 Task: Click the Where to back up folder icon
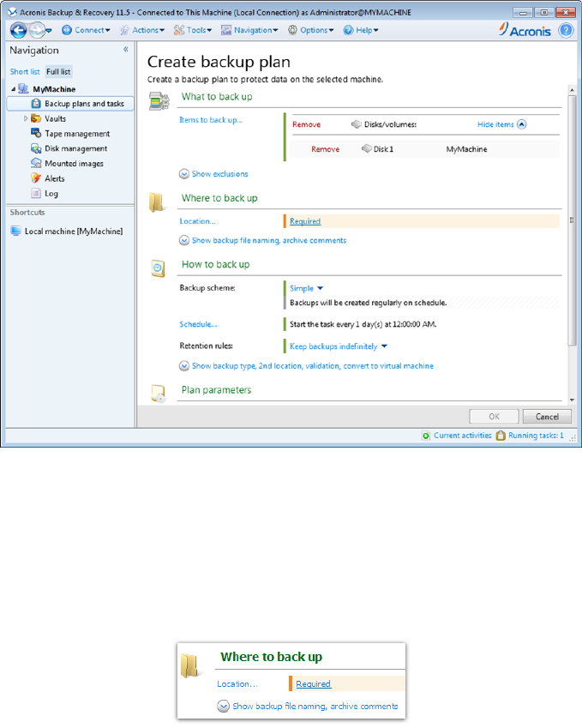coord(156,202)
